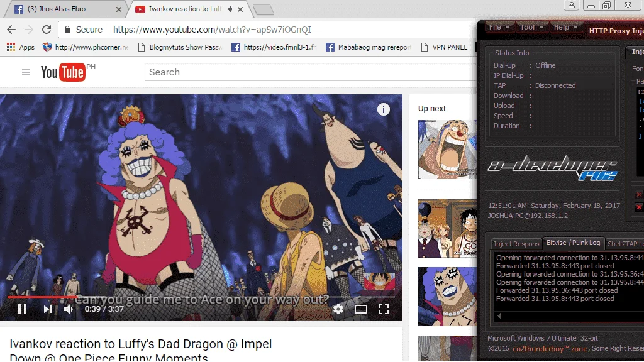This screenshot has width=644, height=362.
Task: Open Tool menu in HTTP Proxy Injector
Action: 531,27
